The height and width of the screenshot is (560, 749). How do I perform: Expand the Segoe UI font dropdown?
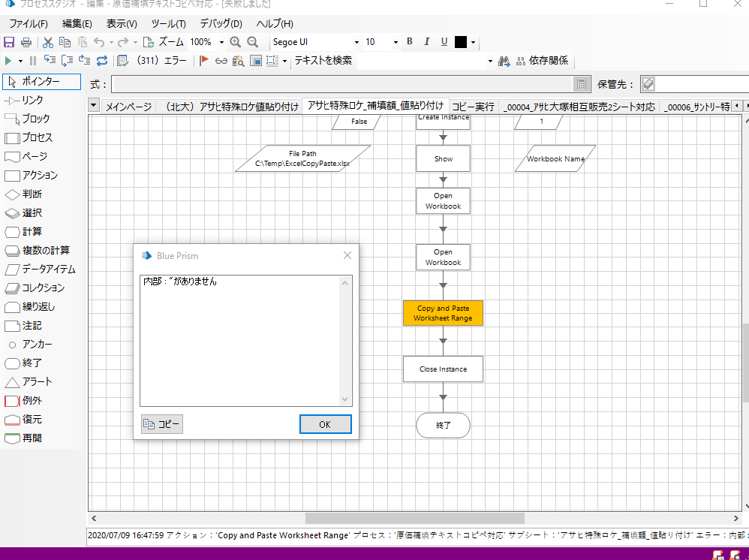(356, 43)
